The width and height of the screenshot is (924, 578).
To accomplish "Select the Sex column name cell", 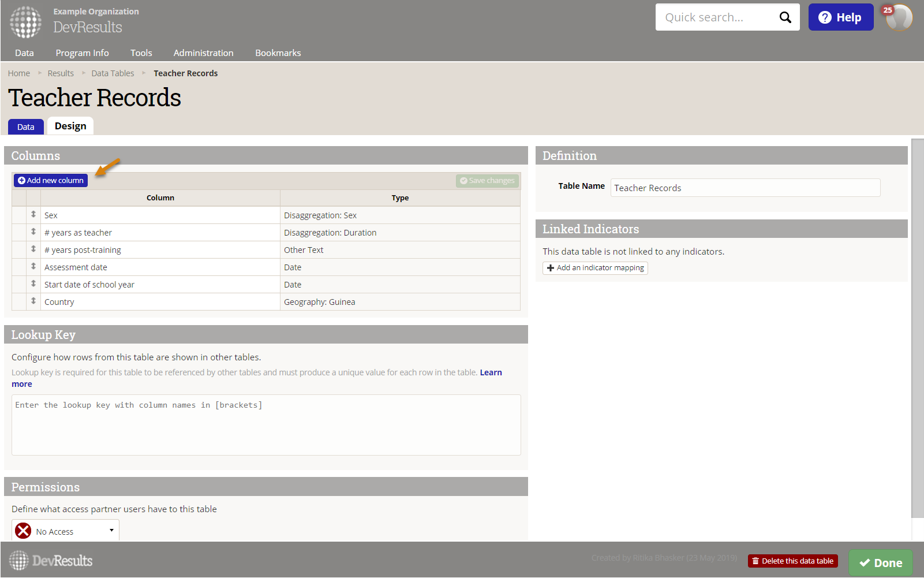I will point(160,215).
